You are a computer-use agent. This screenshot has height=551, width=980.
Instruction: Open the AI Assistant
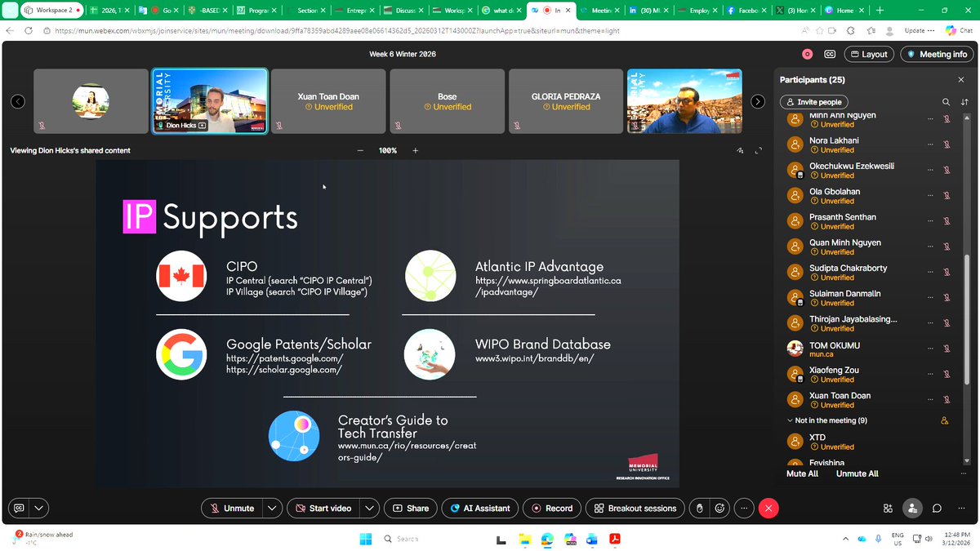[479, 508]
